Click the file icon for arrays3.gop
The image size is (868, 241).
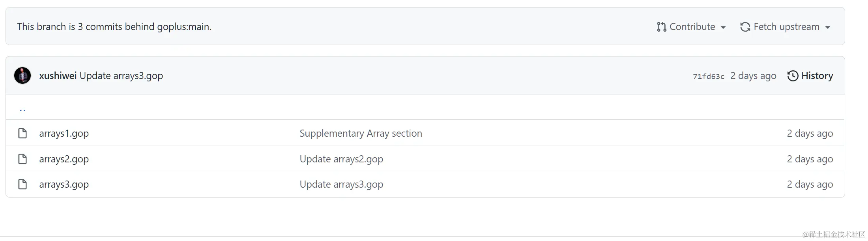[23, 185]
